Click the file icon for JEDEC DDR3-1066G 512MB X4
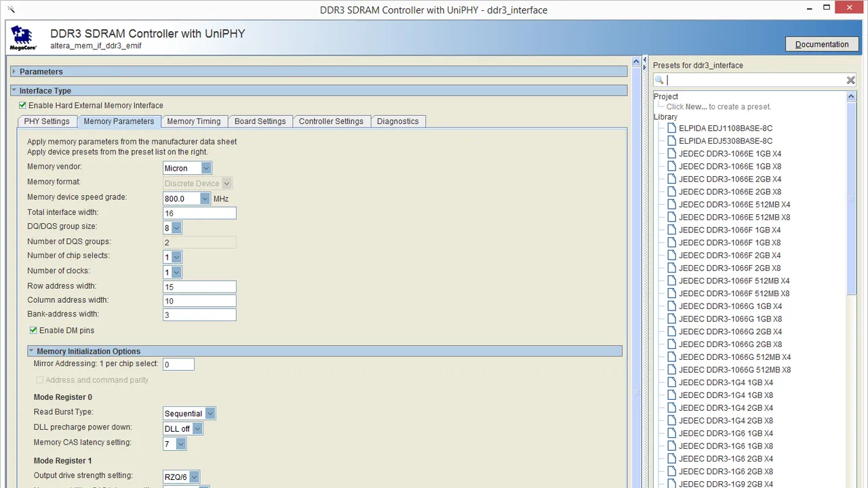This screenshot has height=488, width=868. (671, 357)
